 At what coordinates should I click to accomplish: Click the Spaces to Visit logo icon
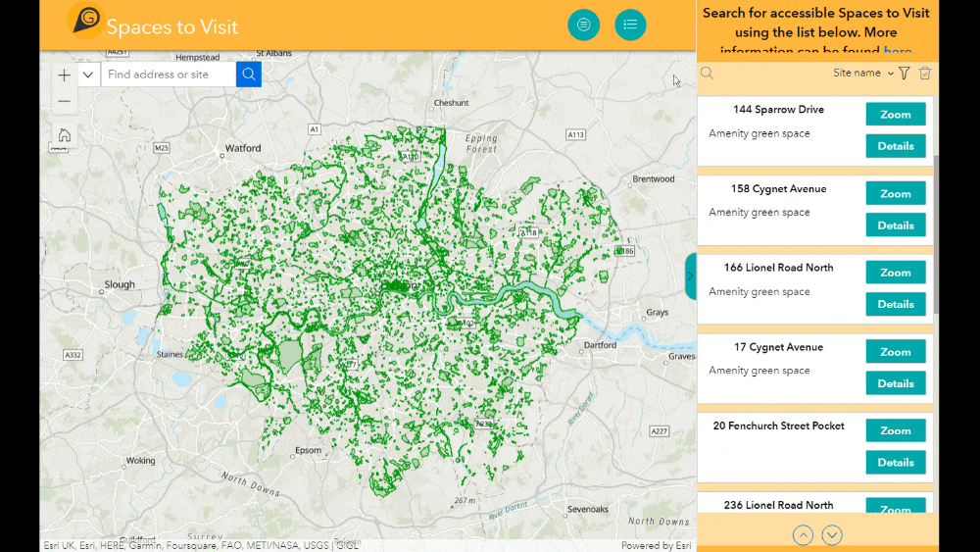click(x=86, y=20)
